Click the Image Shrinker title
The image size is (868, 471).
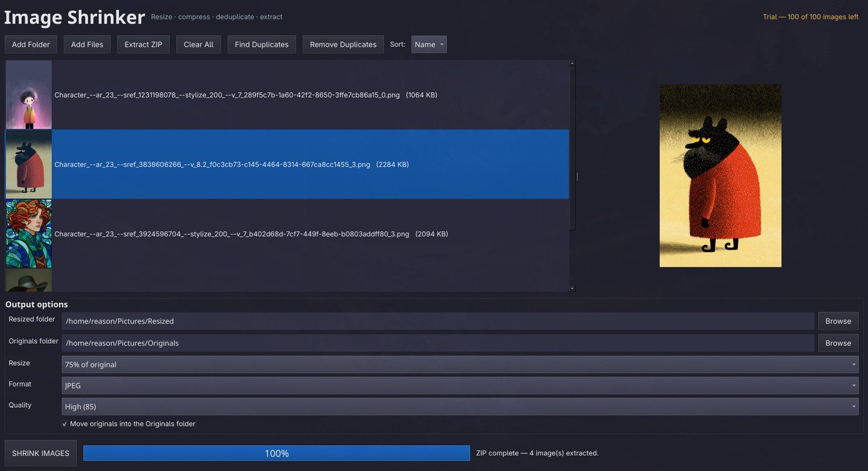(x=75, y=17)
